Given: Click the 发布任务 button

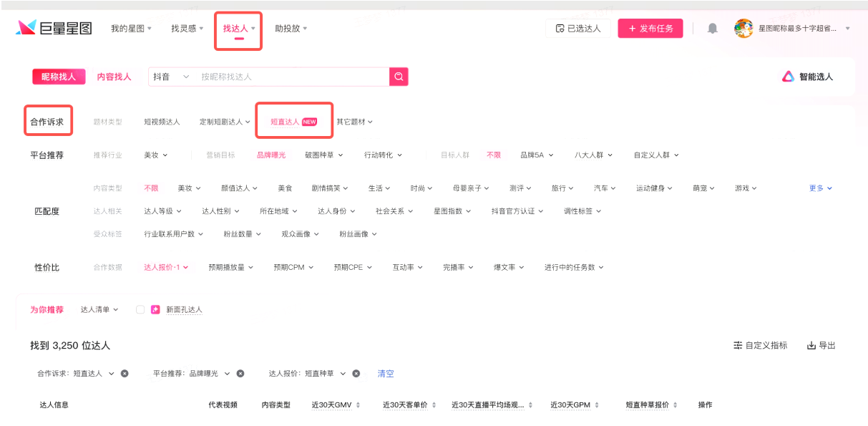Looking at the screenshot, I should [x=650, y=29].
